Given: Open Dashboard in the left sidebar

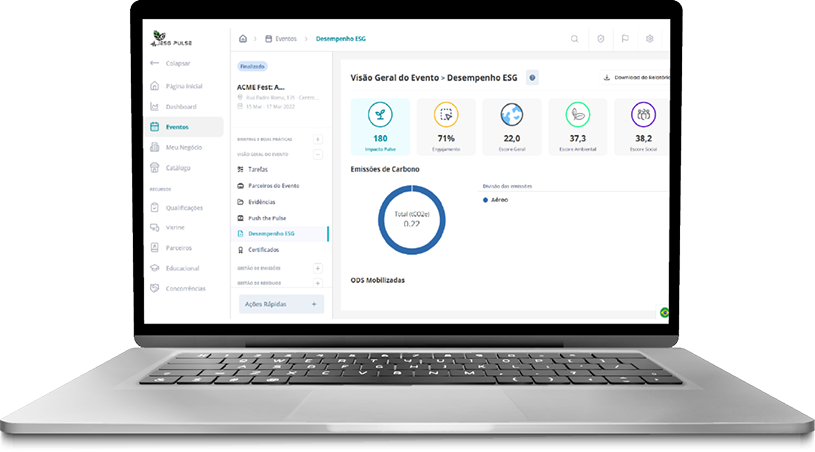Looking at the screenshot, I should click(181, 107).
